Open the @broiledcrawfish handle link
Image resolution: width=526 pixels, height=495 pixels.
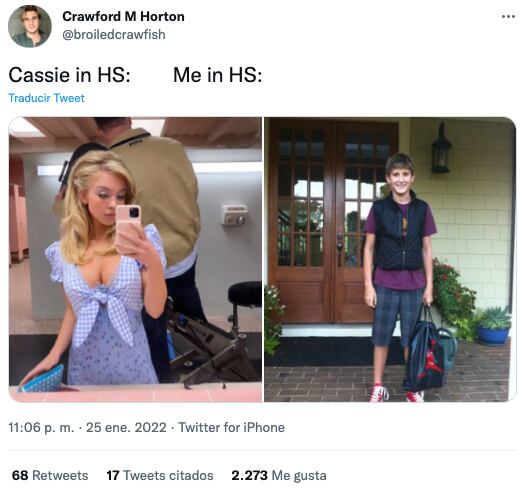pyautogui.click(x=114, y=35)
